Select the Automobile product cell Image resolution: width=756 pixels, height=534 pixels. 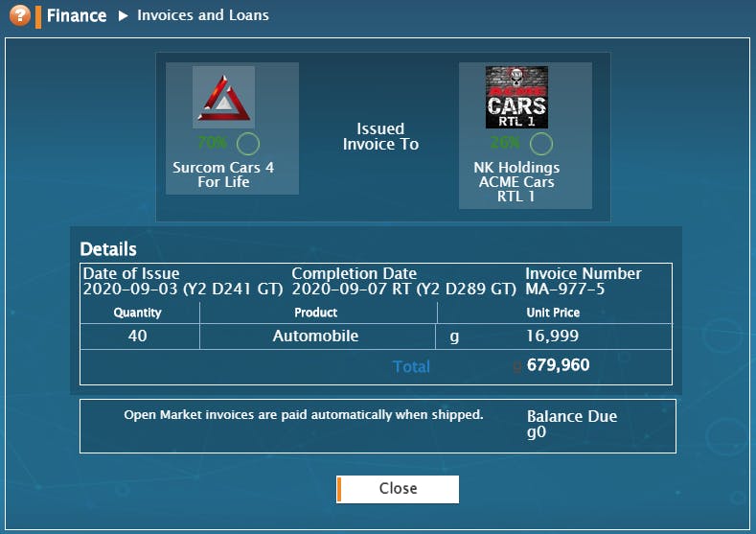316,336
